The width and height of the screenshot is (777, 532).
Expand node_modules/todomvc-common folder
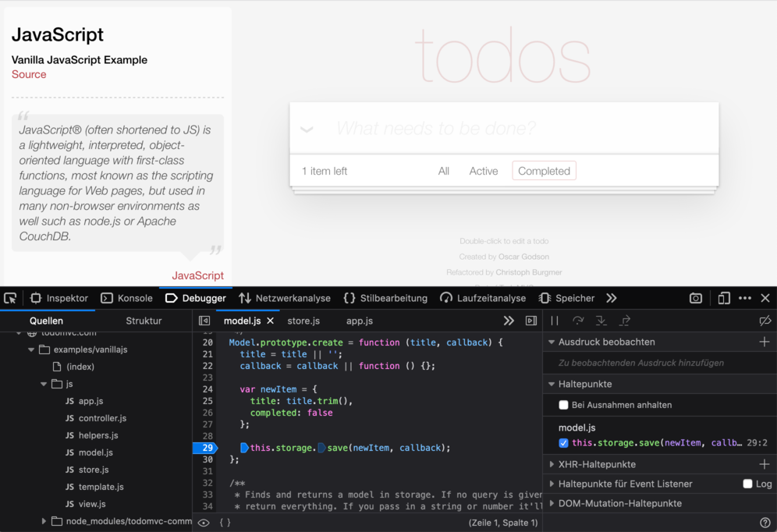tap(44, 521)
